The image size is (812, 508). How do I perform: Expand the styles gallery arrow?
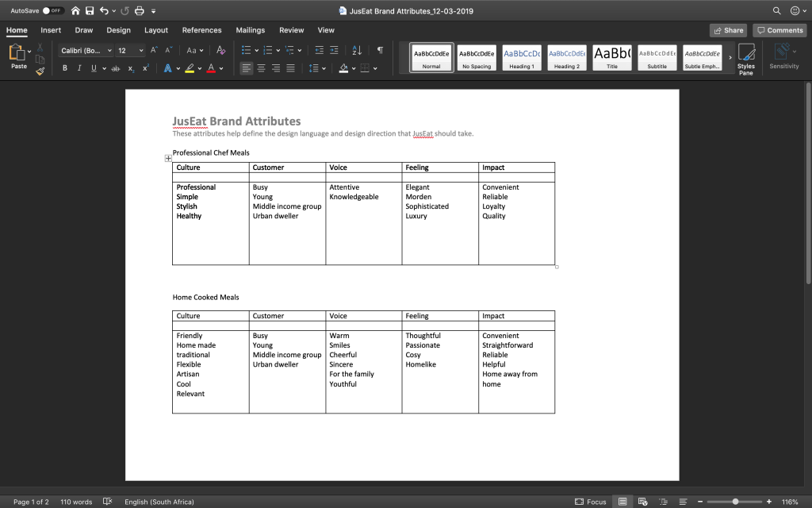pos(730,57)
